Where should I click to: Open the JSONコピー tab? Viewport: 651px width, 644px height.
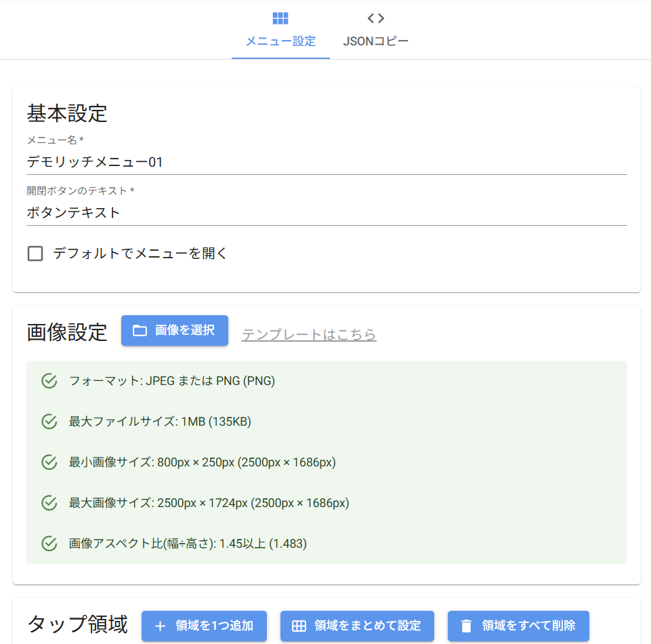[376, 31]
